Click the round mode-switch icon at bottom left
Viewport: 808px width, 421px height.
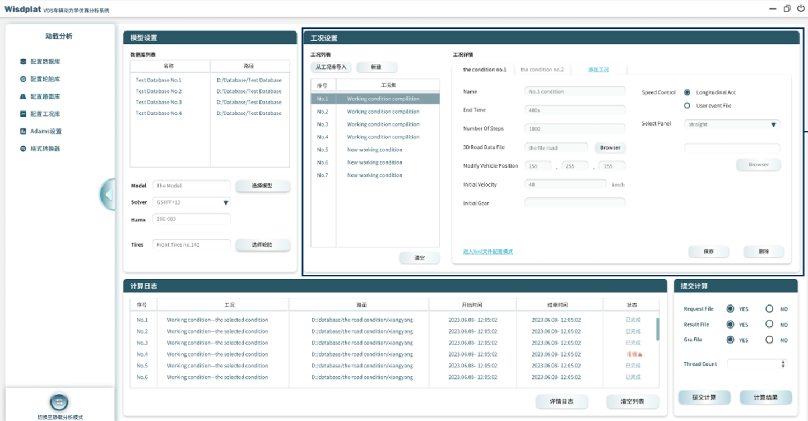pyautogui.click(x=58, y=402)
